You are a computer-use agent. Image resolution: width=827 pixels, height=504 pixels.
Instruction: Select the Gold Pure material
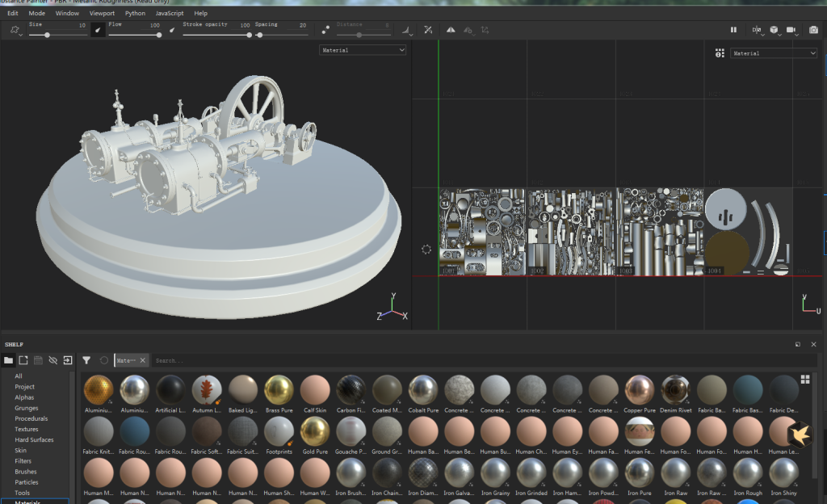315,435
